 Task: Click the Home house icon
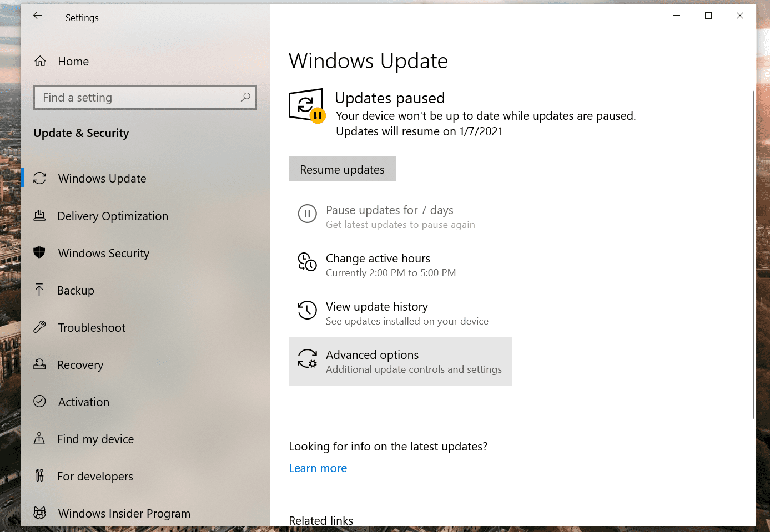(x=40, y=61)
